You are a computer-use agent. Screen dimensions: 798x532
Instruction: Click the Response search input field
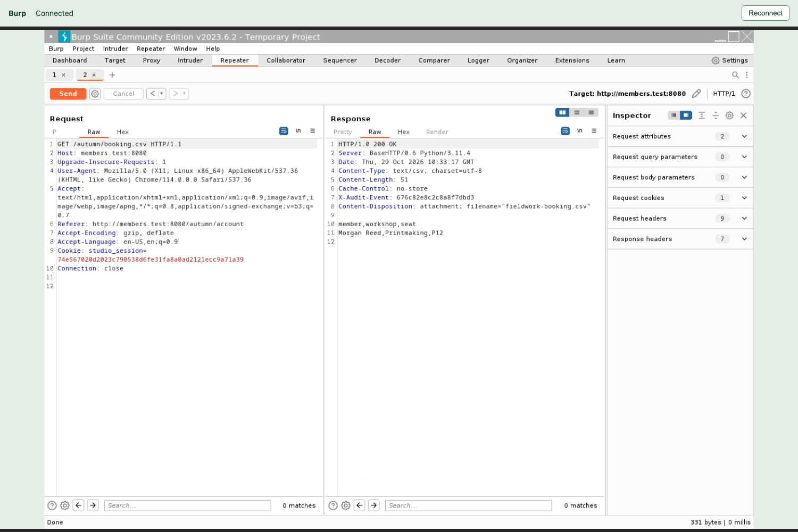tap(468, 505)
